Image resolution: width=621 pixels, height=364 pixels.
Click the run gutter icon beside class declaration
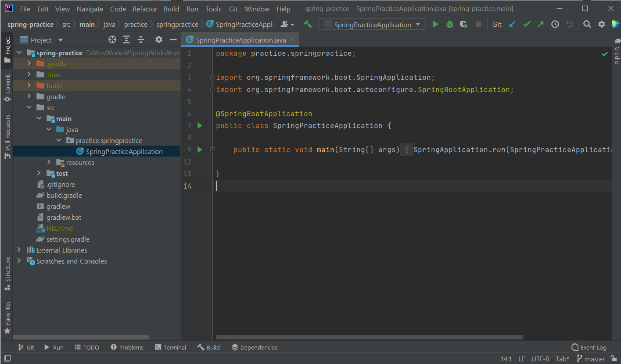pos(200,126)
